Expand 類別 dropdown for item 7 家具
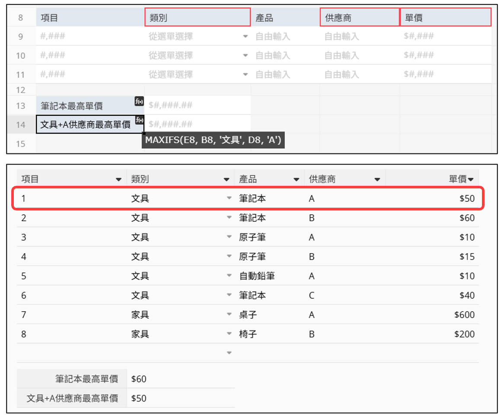 pyautogui.click(x=230, y=315)
